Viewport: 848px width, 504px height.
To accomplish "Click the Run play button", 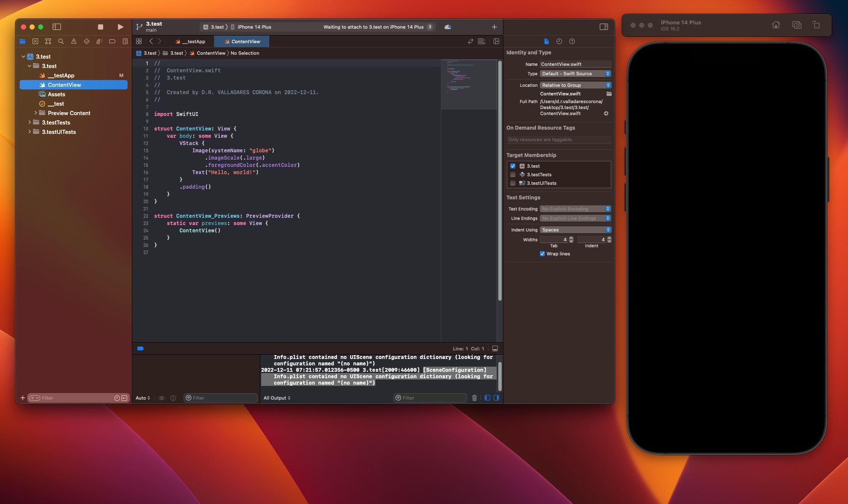I will pyautogui.click(x=120, y=27).
